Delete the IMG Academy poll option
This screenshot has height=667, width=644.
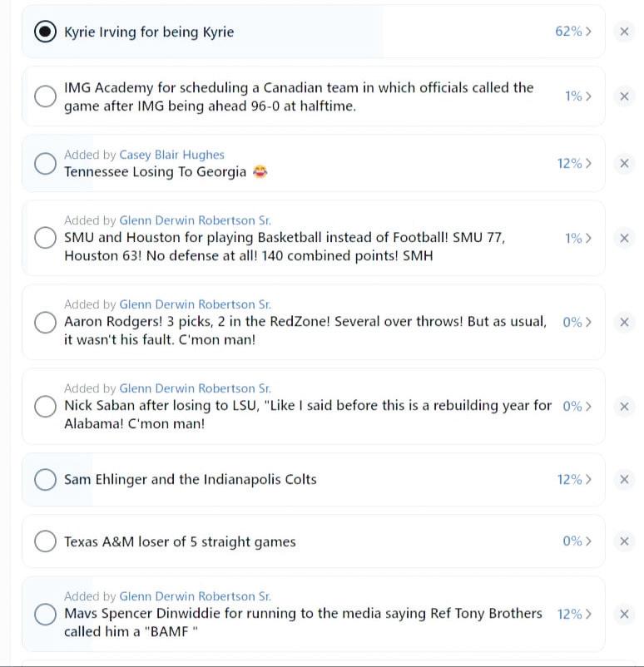[624, 96]
